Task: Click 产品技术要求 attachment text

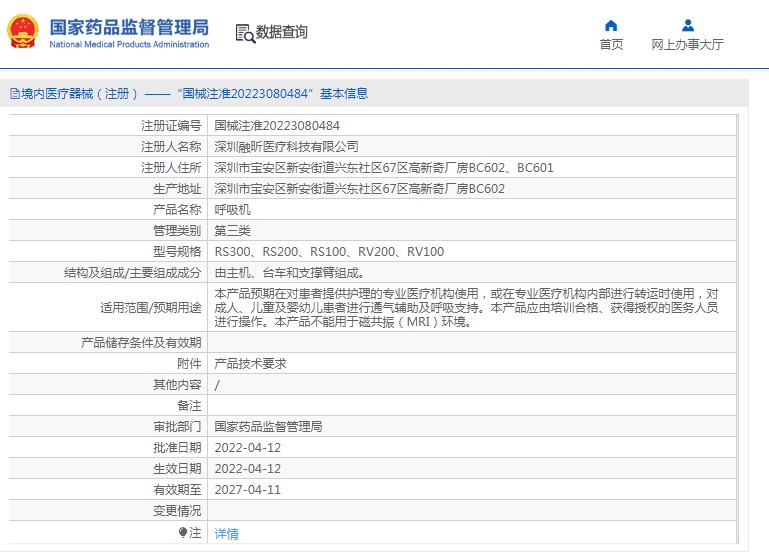Action: (x=250, y=364)
